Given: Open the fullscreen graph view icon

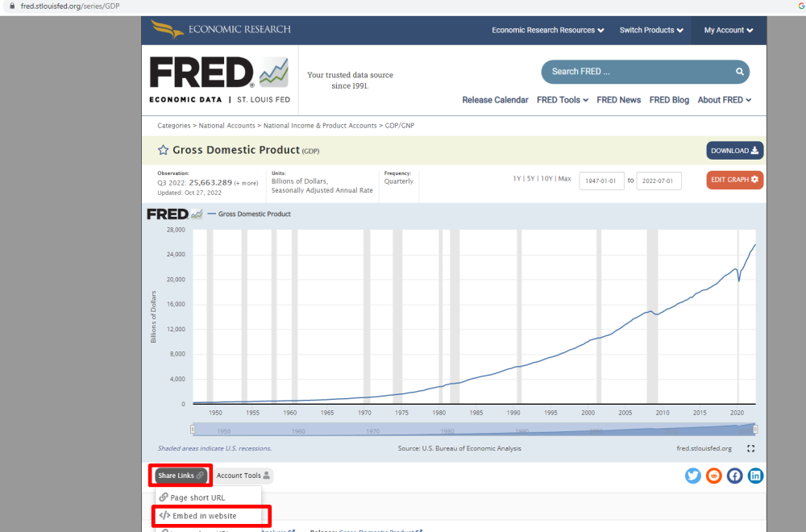Looking at the screenshot, I should (x=751, y=449).
